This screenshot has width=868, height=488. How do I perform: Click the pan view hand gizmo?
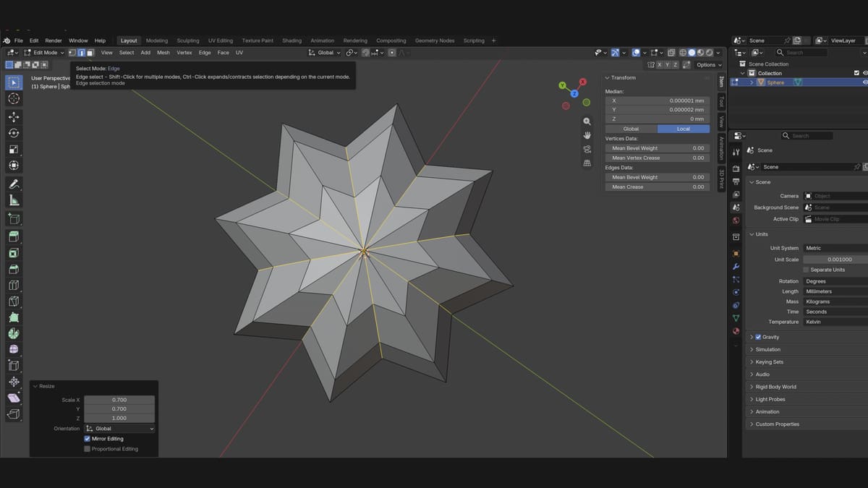click(587, 135)
